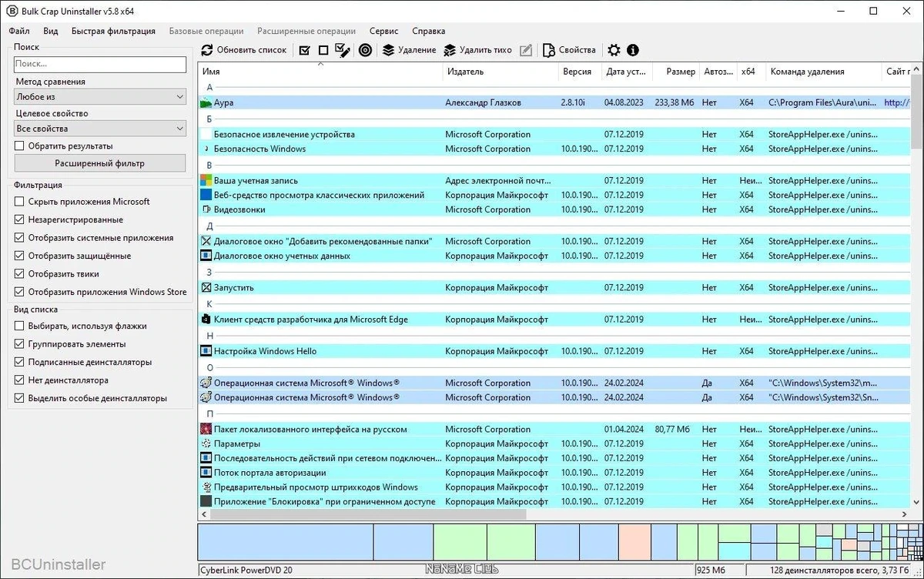Toggle Отобразить приложения Windows Store checkbox
The height and width of the screenshot is (579, 924).
(19, 292)
